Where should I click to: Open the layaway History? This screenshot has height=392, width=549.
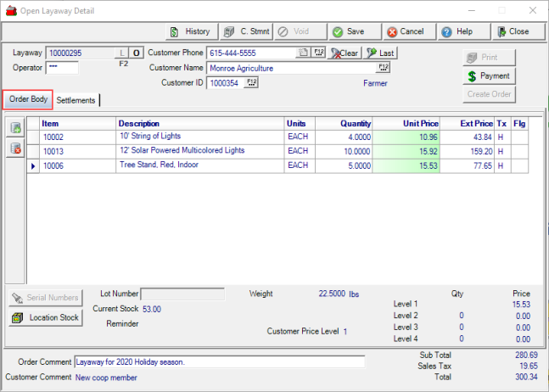[190, 31]
